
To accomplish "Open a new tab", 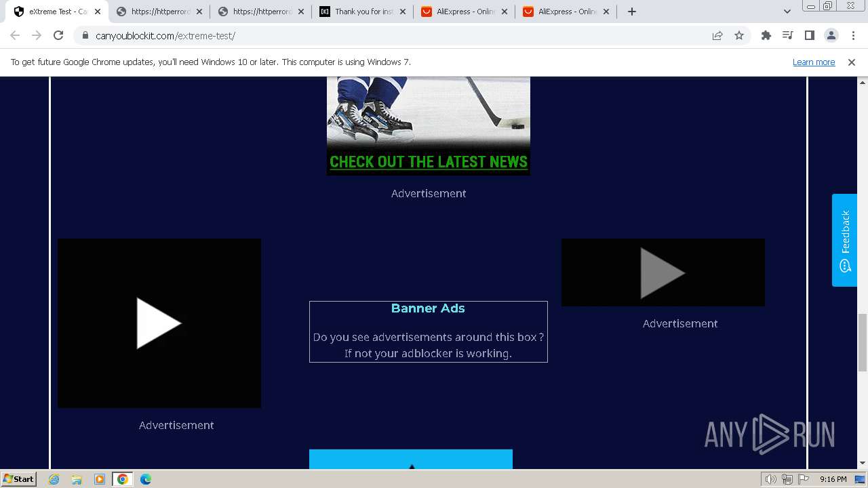I will (x=632, y=12).
